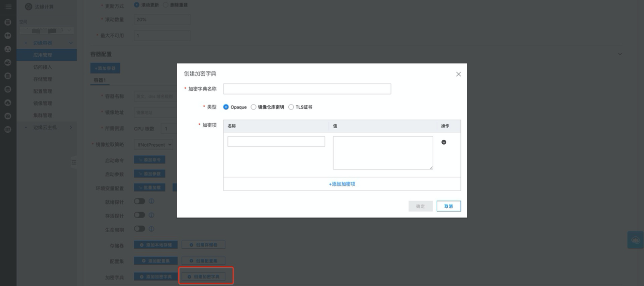Viewport: 644px width, 286px height.
Task: Click the 操作 column header
Action: click(445, 126)
